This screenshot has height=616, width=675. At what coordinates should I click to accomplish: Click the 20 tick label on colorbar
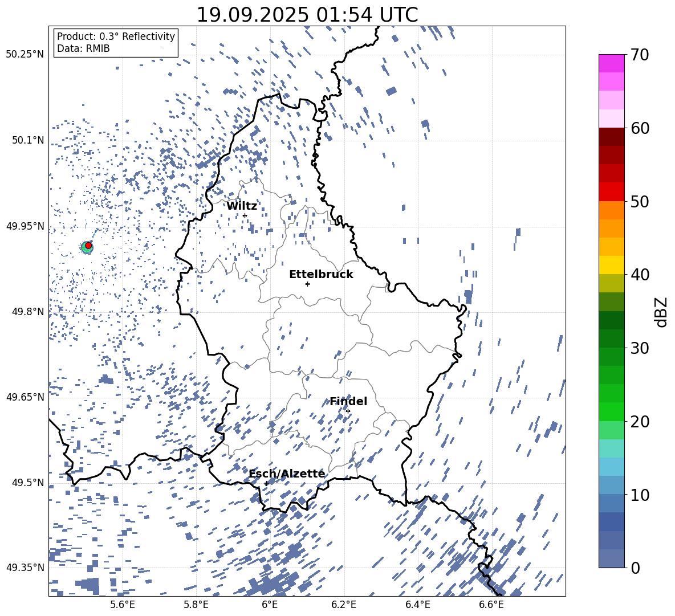[x=640, y=422]
